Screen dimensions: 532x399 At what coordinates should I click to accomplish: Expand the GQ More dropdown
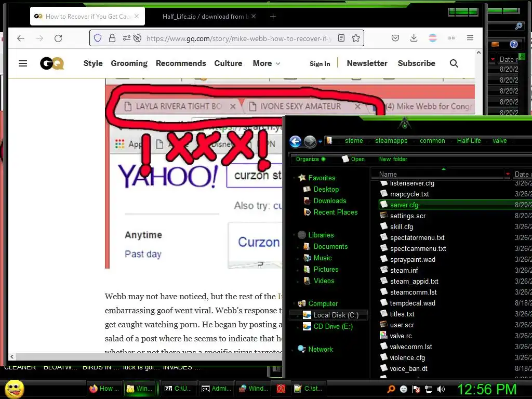(x=267, y=63)
